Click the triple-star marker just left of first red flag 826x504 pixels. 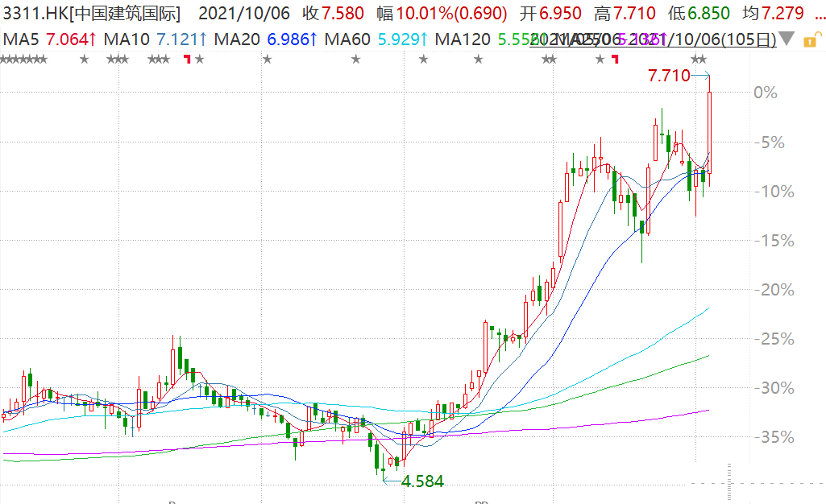(x=159, y=60)
